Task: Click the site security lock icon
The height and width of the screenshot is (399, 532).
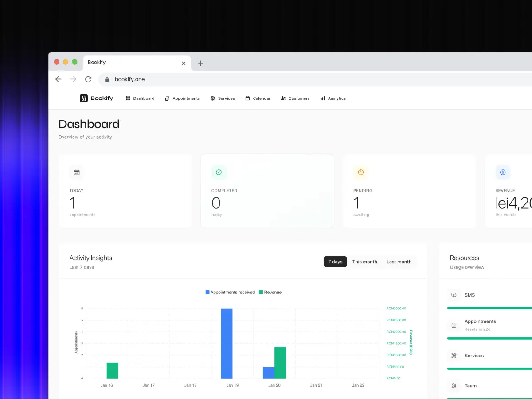Action: click(x=106, y=79)
